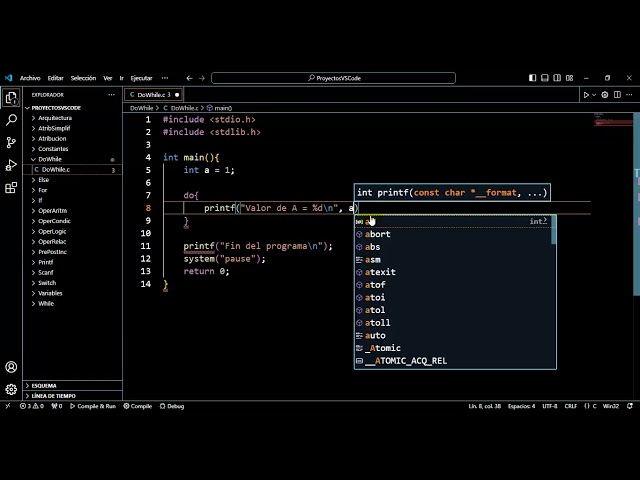
Task: Expand the Arquitectura folder
Action: pos(55,117)
